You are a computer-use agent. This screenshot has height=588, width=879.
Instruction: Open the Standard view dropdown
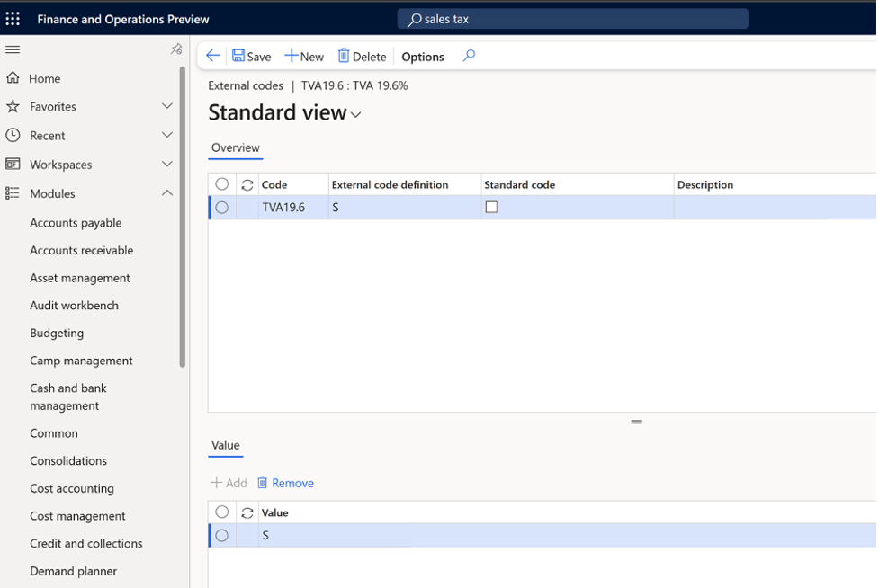click(355, 114)
